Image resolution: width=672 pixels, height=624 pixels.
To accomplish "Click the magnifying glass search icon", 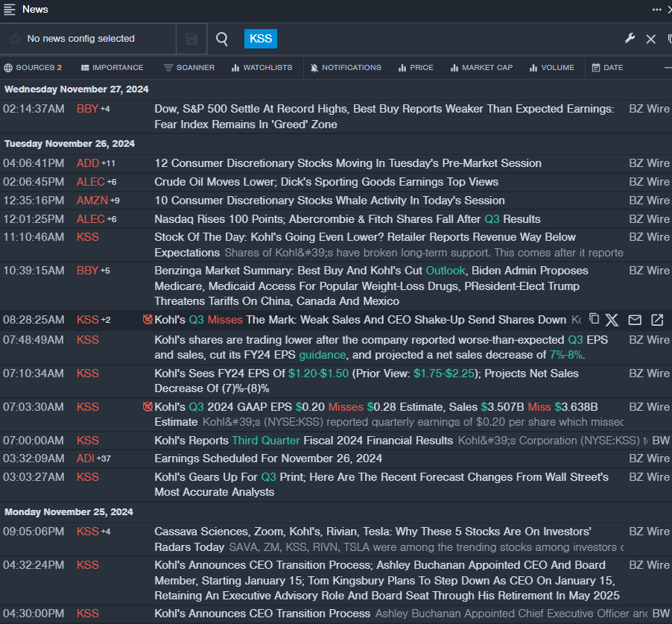I will pyautogui.click(x=222, y=39).
